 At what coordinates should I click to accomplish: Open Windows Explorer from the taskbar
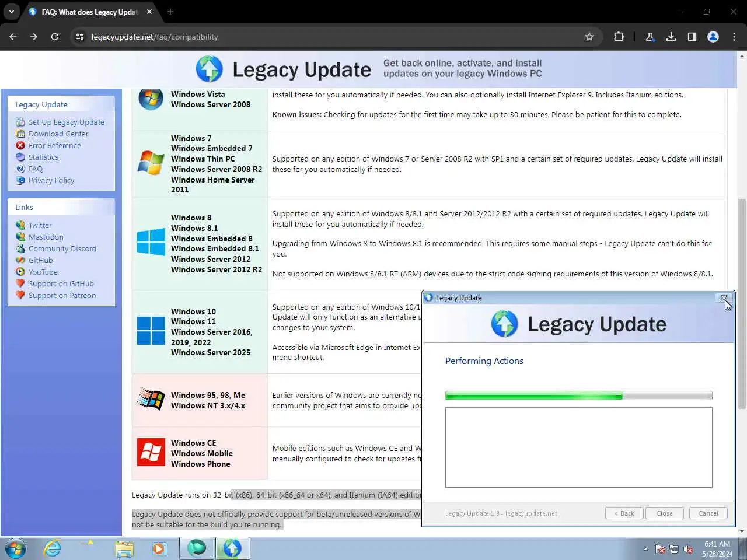tap(124, 549)
